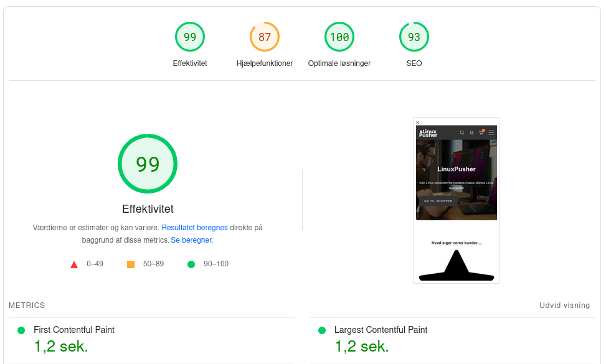Click the shopping cart icon in preview
The width and height of the screenshot is (606, 364).
[481, 133]
